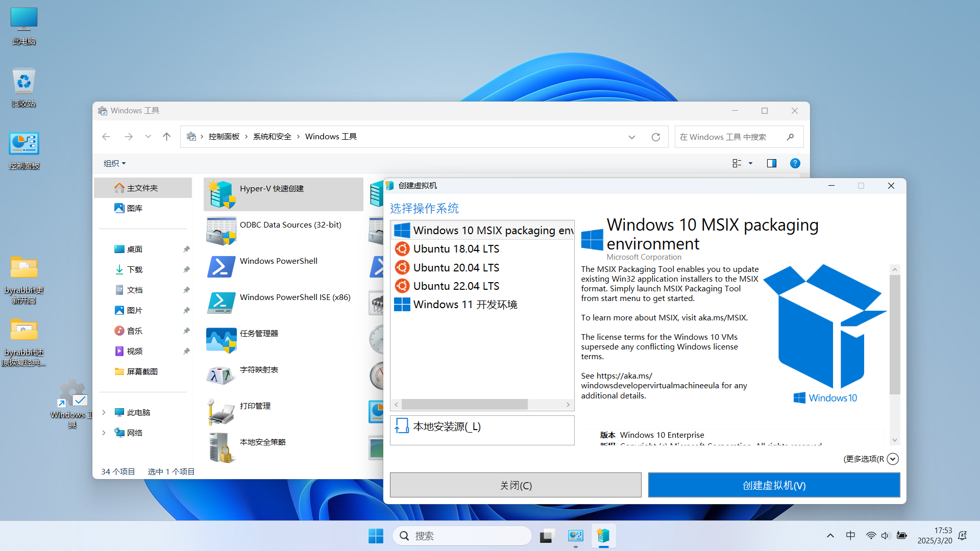Image resolution: width=980 pixels, height=551 pixels.
Task: Open Windows Start button on taskbar
Action: point(376,536)
